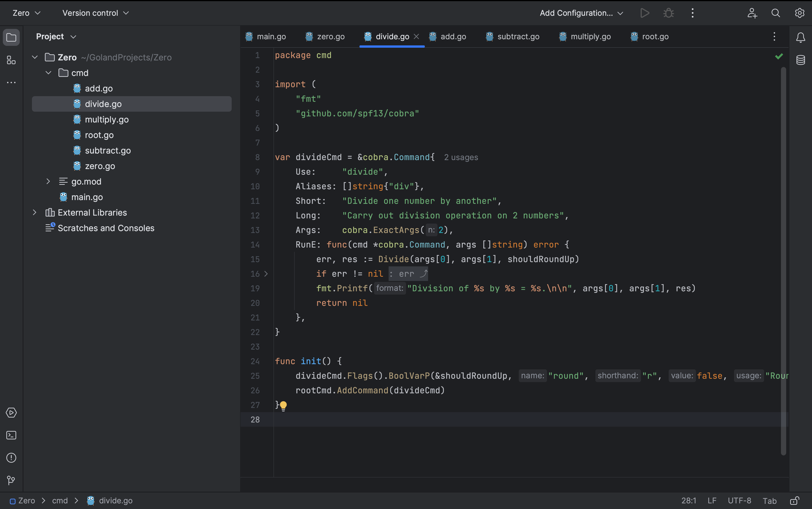812x509 pixels.
Task: Click the LF line separator indicator
Action: click(712, 501)
